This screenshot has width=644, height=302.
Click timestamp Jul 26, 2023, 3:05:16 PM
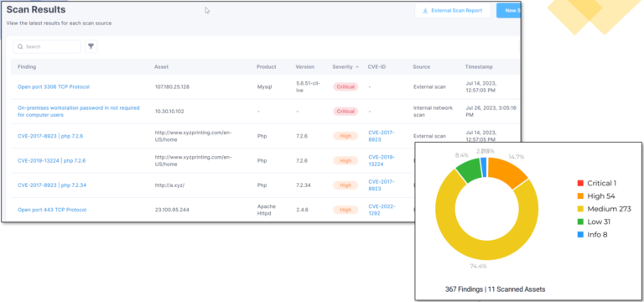491,112
